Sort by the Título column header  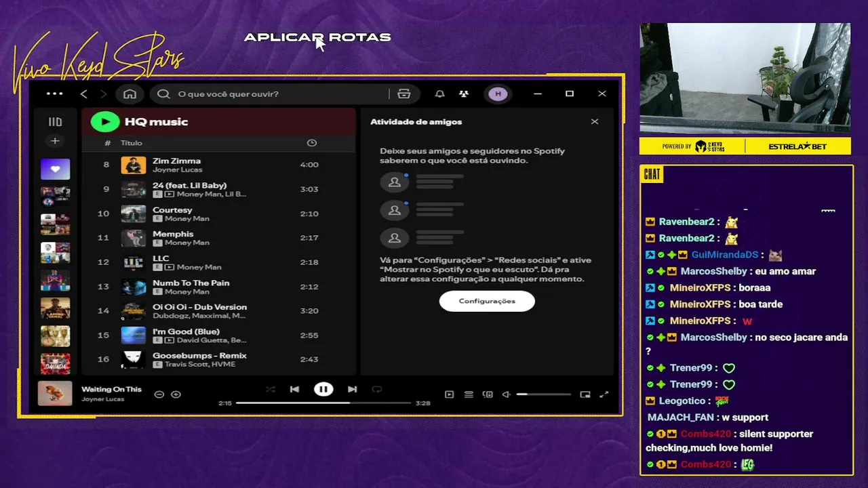pos(132,143)
